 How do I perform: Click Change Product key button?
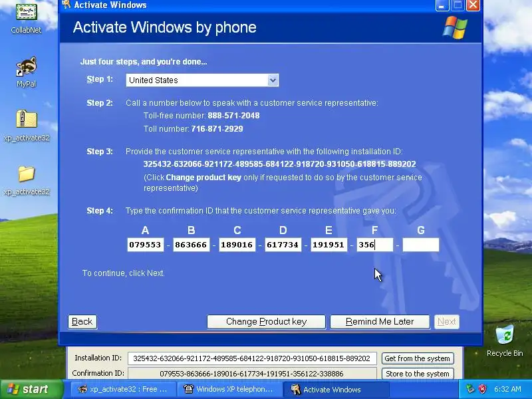266,322
